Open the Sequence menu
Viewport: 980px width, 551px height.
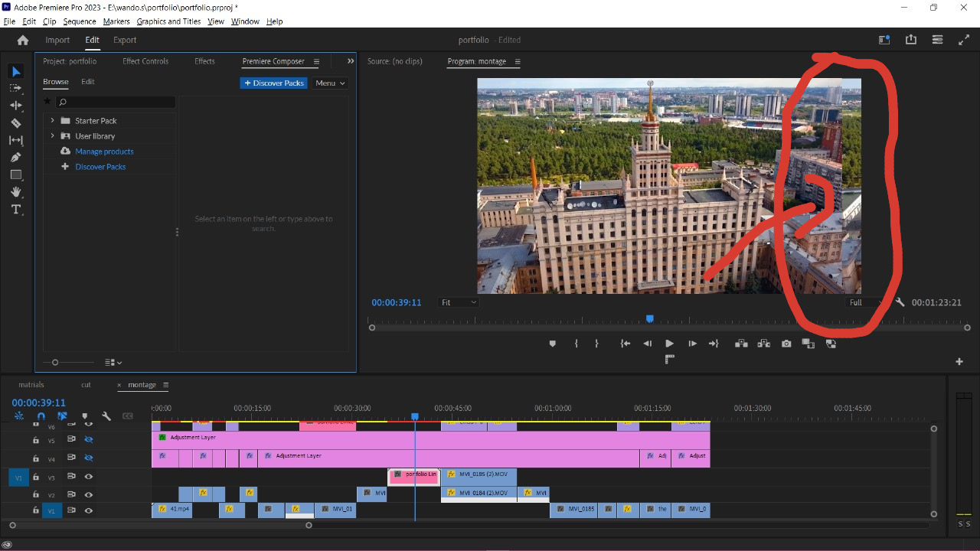79,21
